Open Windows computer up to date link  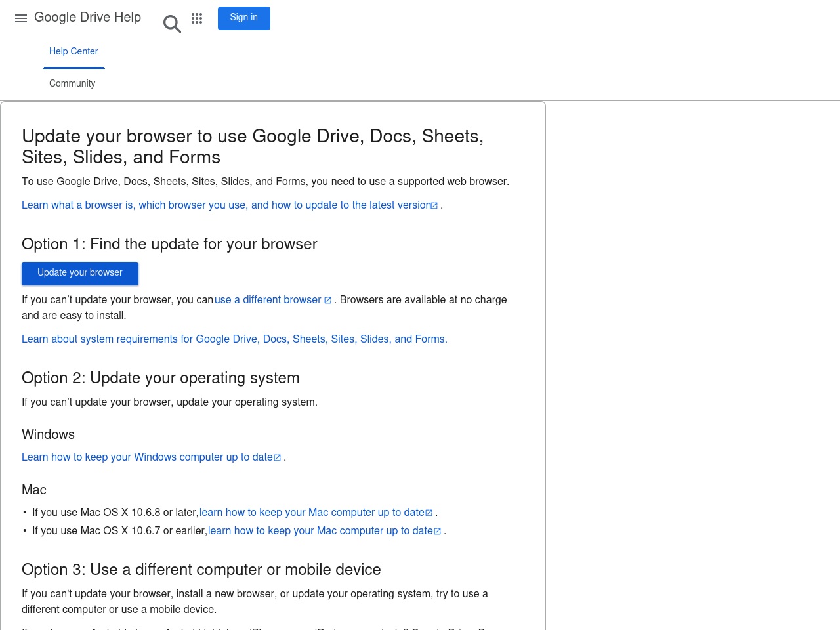point(152,457)
